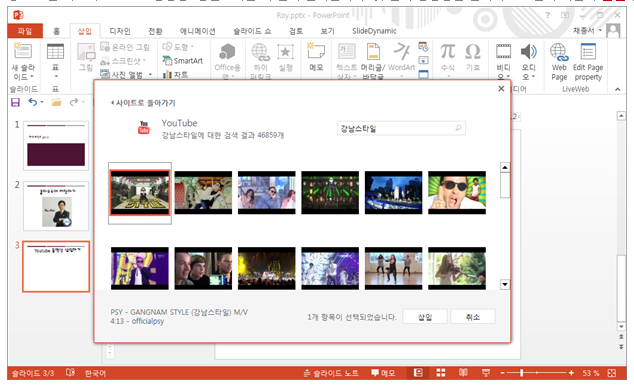Click the LiveWeb Web Page icon

[x=559, y=52]
